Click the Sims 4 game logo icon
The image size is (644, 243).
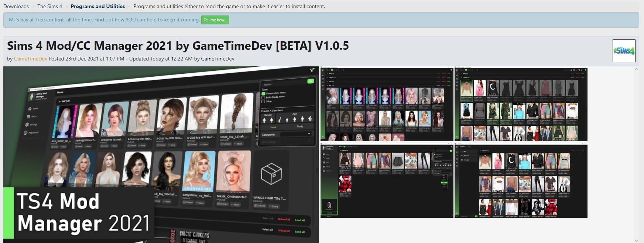pos(624,51)
